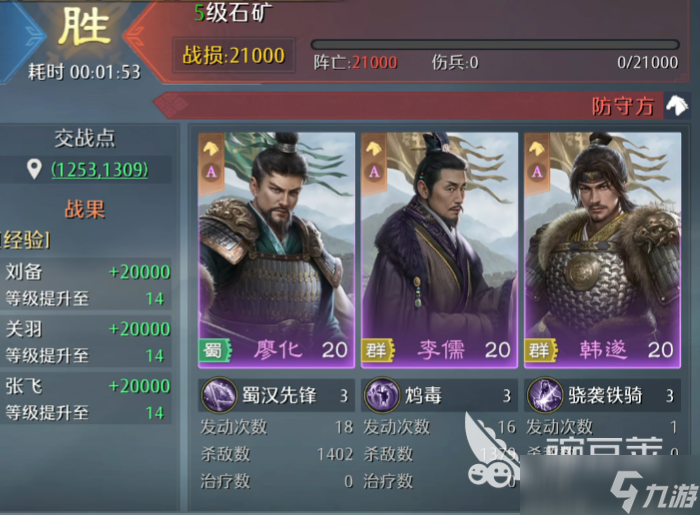700x515 pixels.
Task: Open the 李儒 general portrait card
Action: [x=439, y=250]
